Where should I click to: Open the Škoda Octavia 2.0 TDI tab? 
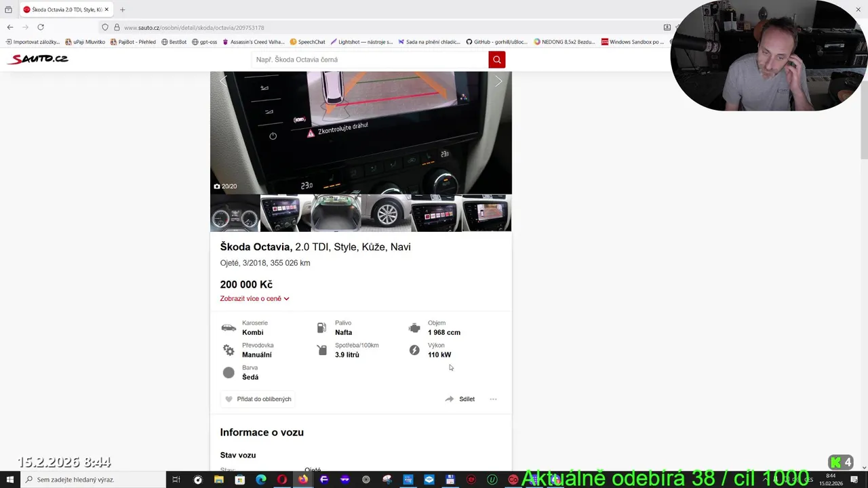66,9
